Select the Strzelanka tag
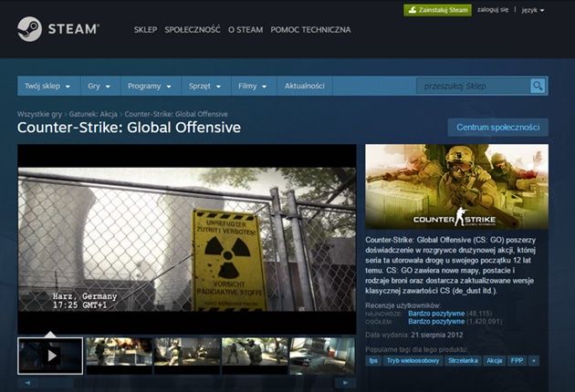 [463, 360]
